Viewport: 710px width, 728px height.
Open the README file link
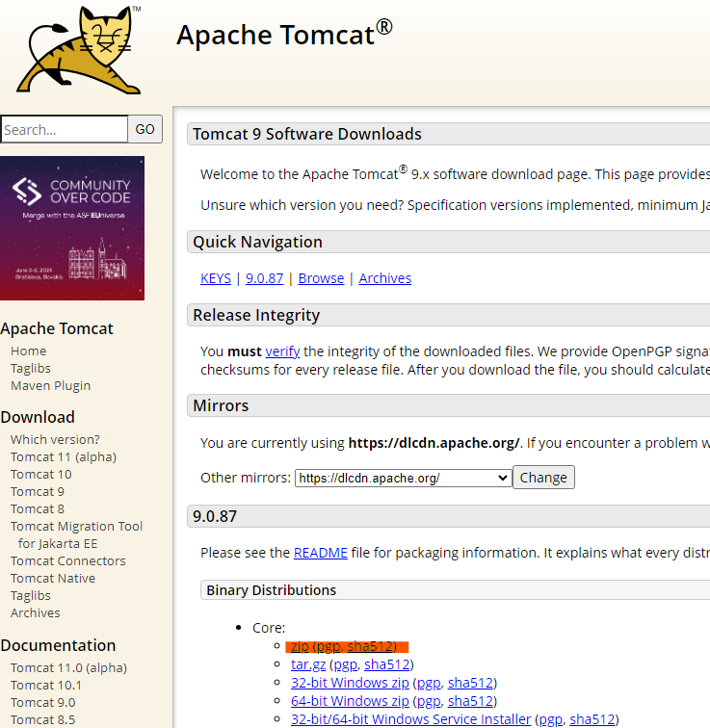coord(321,553)
